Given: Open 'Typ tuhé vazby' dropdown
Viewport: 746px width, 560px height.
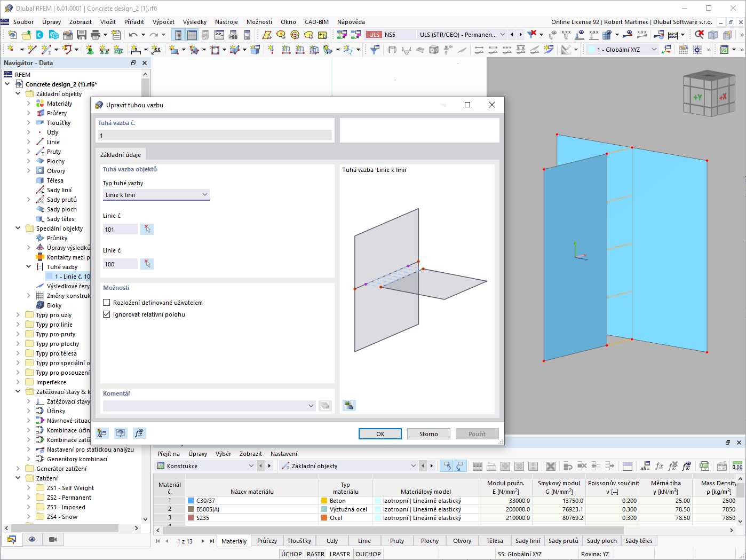Looking at the screenshot, I should point(156,195).
